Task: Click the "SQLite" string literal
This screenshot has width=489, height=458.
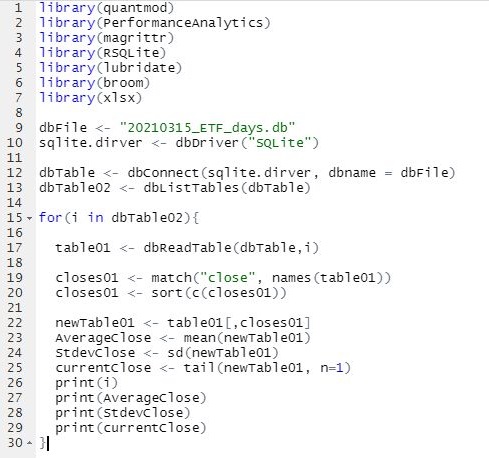Action: [279, 143]
